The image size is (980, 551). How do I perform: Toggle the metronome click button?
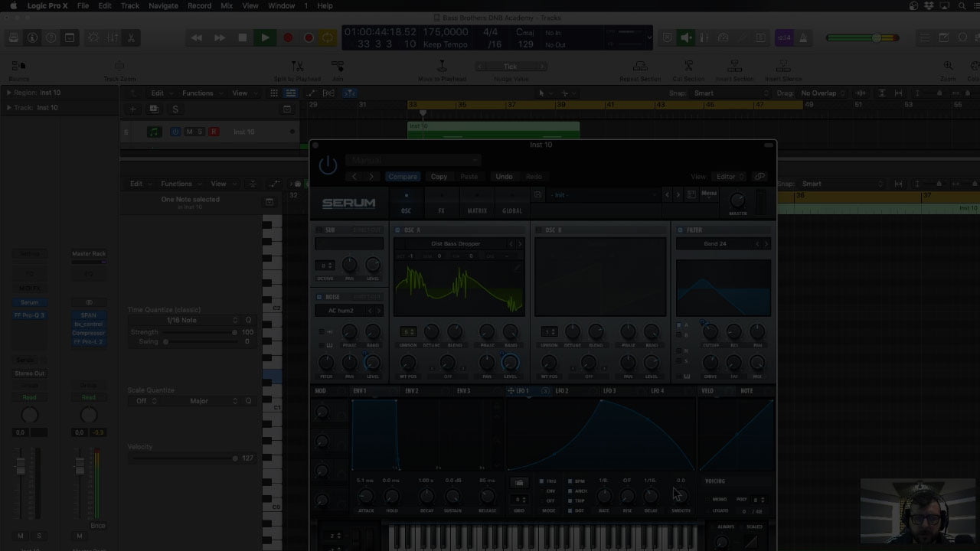pos(804,37)
